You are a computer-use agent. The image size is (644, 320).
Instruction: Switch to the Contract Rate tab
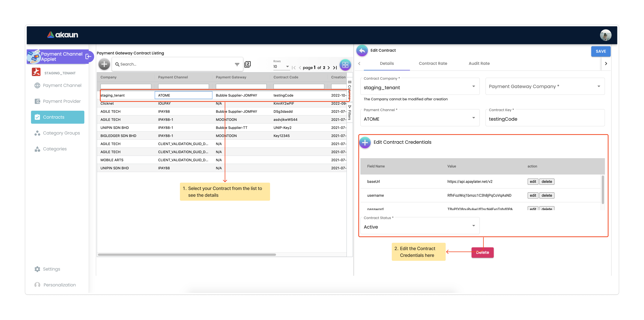pyautogui.click(x=433, y=64)
